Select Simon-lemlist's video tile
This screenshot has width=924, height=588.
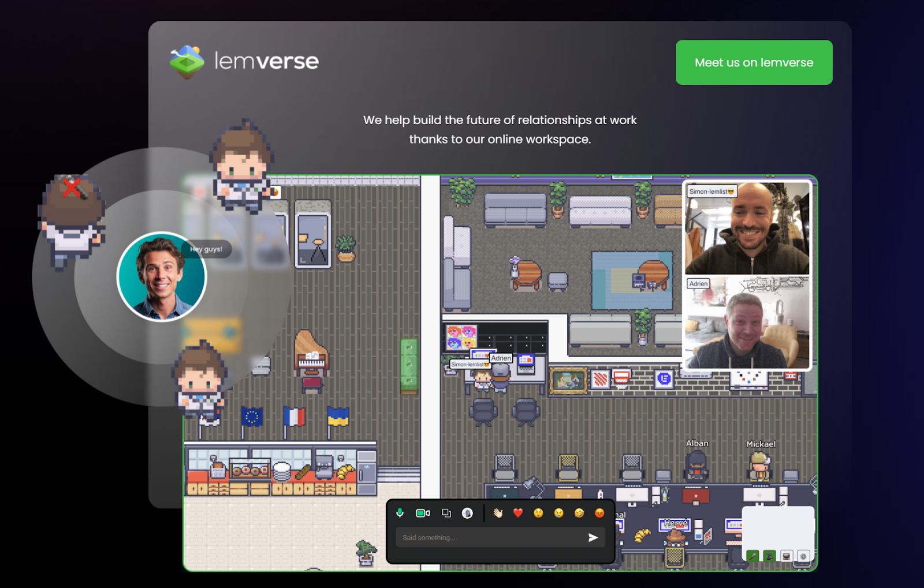coord(747,229)
